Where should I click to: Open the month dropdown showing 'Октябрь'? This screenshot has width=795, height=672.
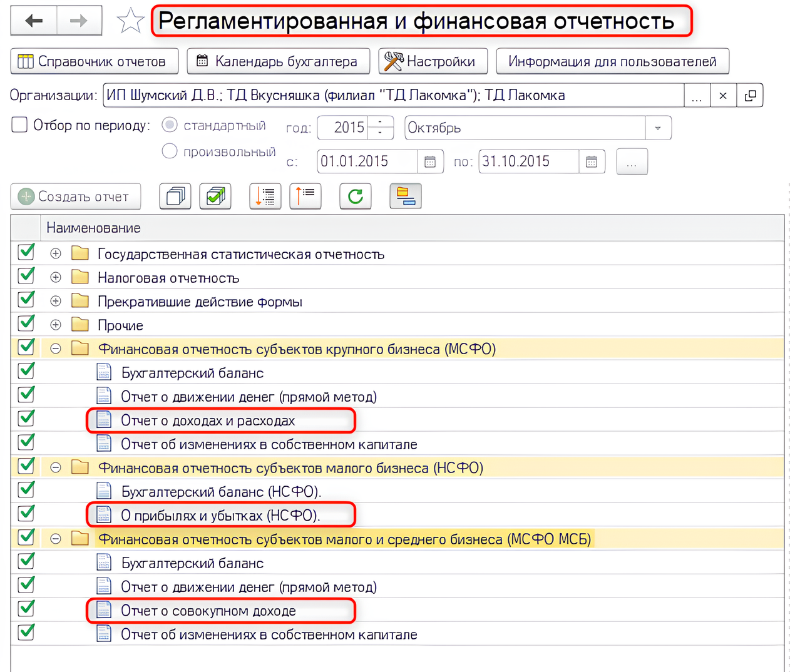pyautogui.click(x=657, y=128)
